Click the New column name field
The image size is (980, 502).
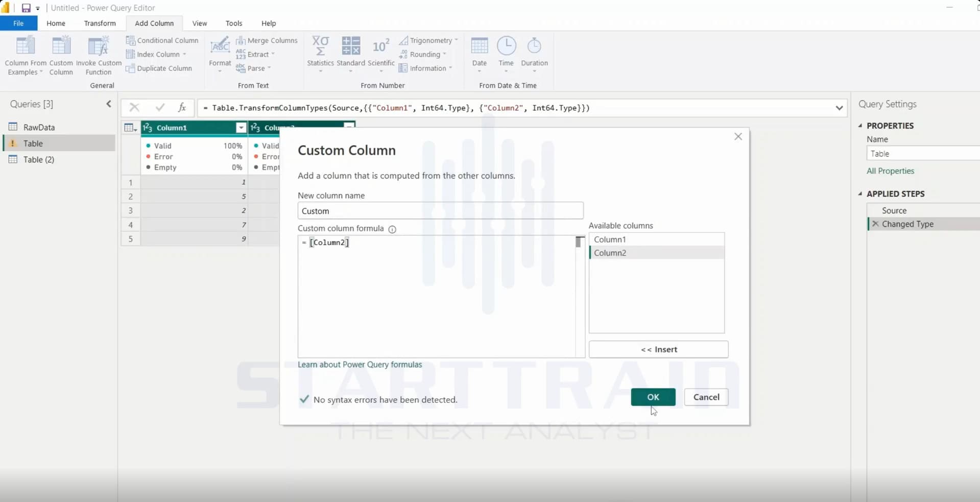(x=441, y=211)
